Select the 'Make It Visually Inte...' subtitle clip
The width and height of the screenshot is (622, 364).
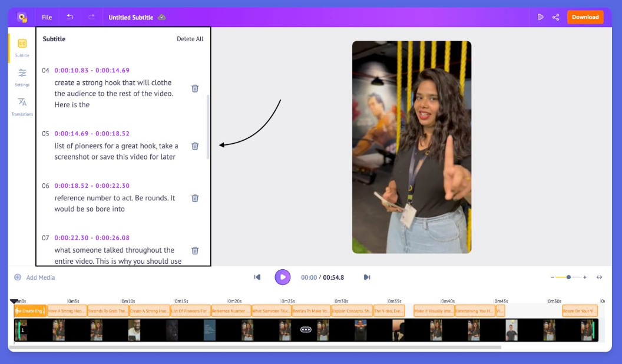(x=434, y=311)
